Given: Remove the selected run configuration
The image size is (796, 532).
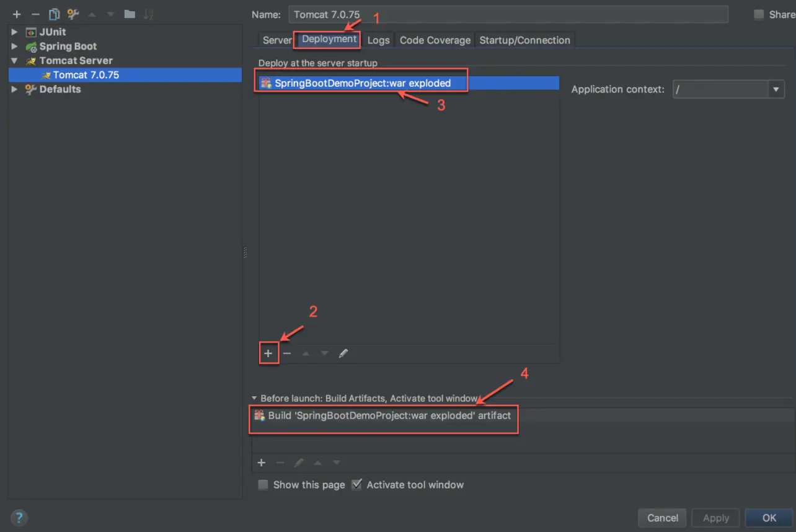Looking at the screenshot, I should 35,14.
